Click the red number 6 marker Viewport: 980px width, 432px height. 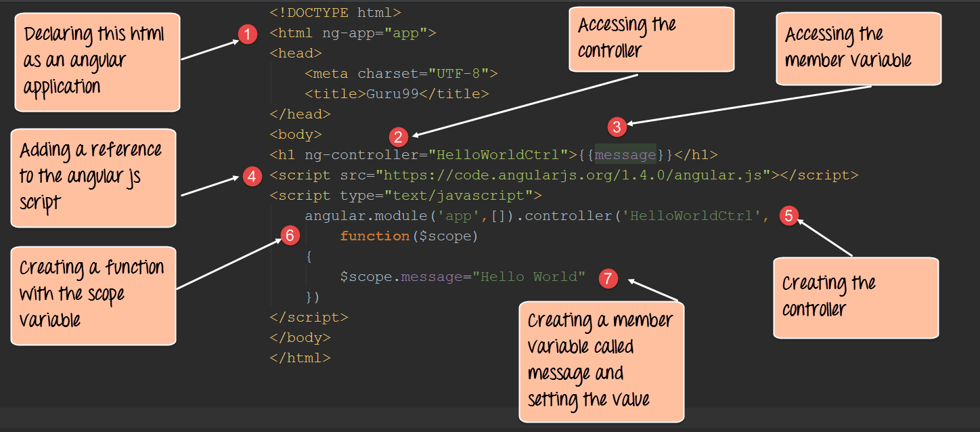point(290,235)
